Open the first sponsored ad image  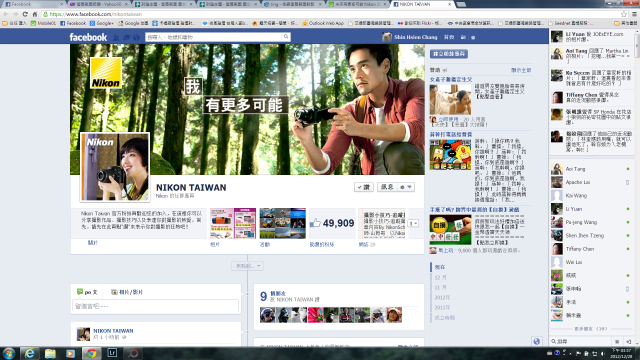[x=450, y=99]
